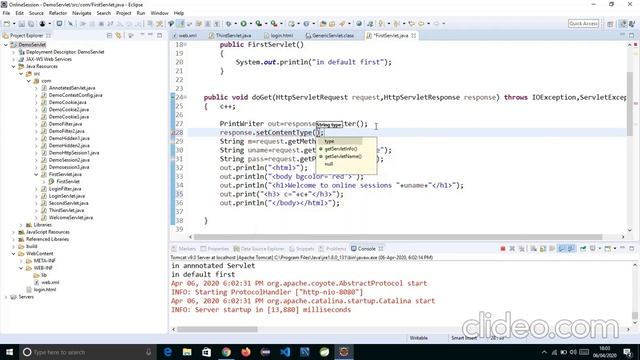This screenshot has width=640, height=360.
Task: Click taskbar search box
Action: 87,352
